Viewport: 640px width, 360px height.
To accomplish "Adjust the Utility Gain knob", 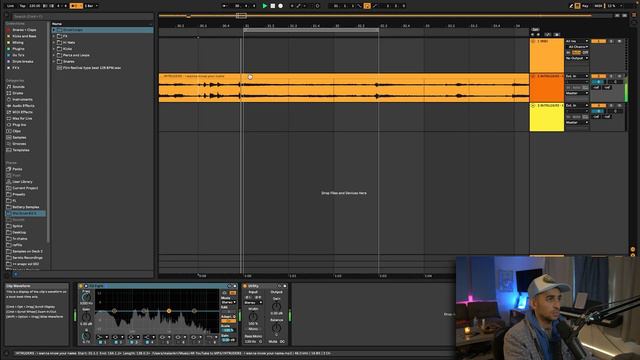I will pos(276,306).
